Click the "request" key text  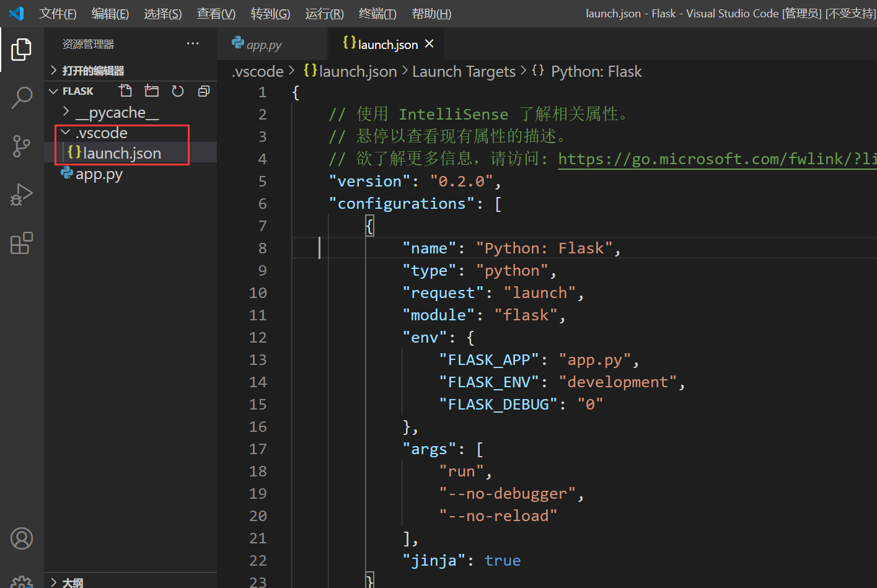click(x=443, y=292)
